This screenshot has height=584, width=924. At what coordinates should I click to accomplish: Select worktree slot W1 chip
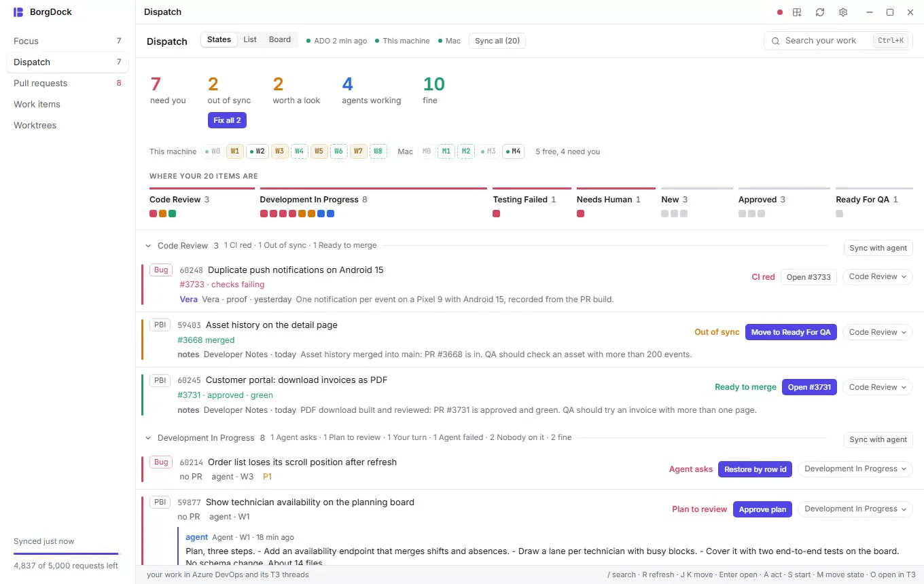[x=234, y=151]
